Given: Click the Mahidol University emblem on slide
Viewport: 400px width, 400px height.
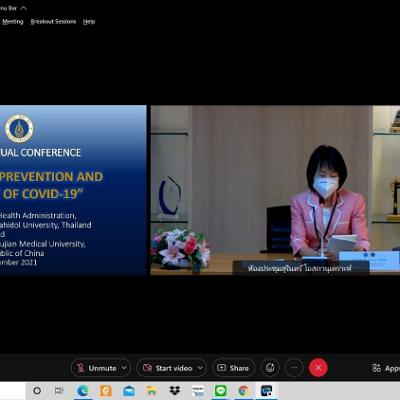Looking at the screenshot, I should (19, 128).
